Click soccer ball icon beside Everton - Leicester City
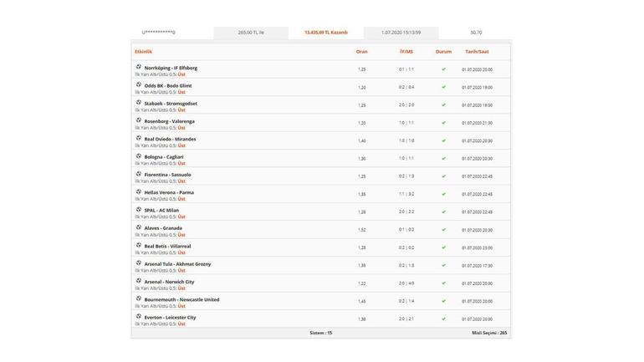This screenshot has width=644, height=362. pos(139,316)
